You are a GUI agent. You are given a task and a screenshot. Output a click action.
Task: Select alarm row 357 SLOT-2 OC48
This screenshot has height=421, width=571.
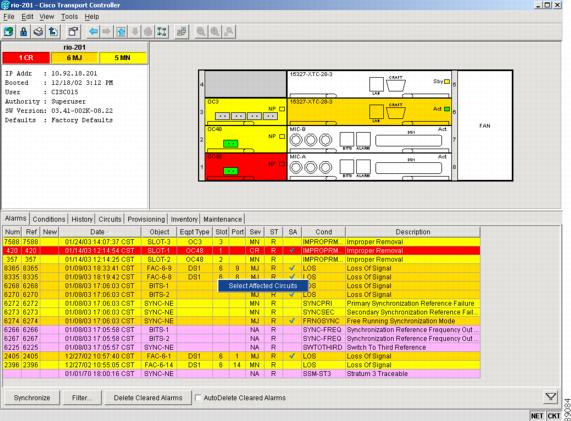(x=241, y=259)
